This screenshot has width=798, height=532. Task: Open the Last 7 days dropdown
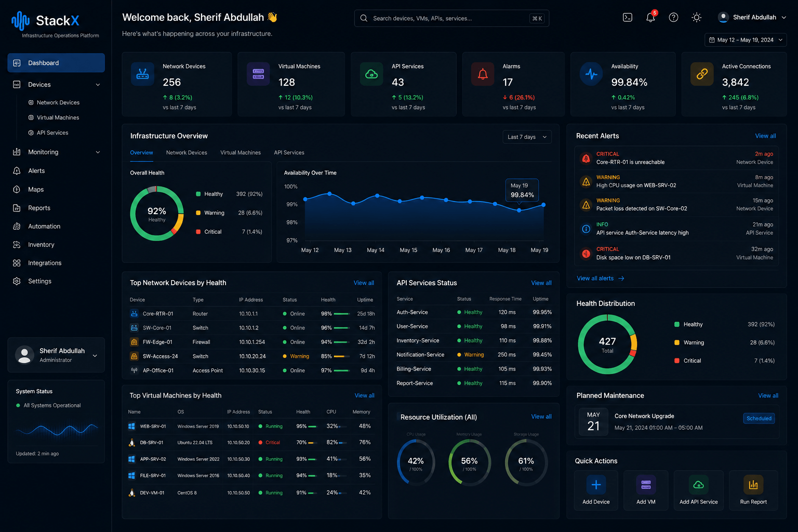(527, 137)
